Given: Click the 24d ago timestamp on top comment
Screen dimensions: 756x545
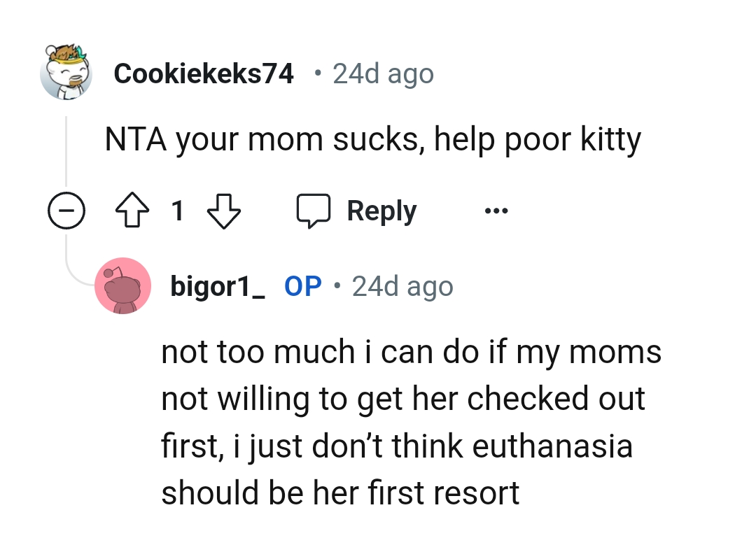Looking at the screenshot, I should [381, 73].
